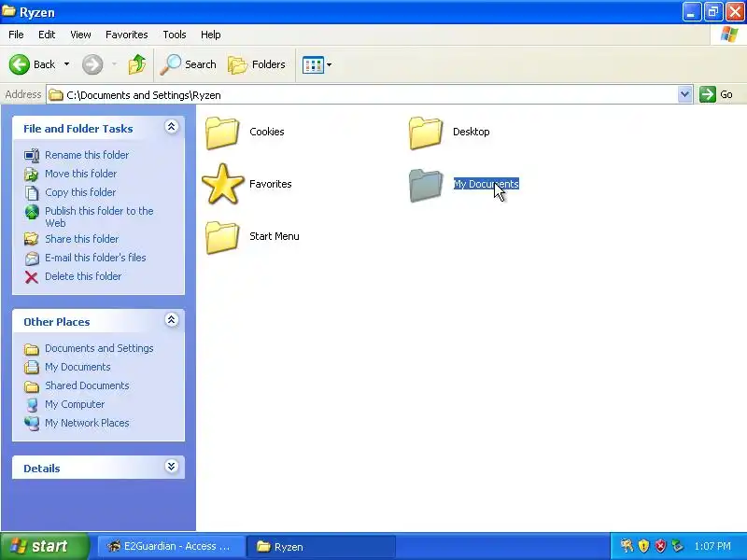This screenshot has height=560, width=747.
Task: Click the Rename this folder icon
Action: coord(32,155)
